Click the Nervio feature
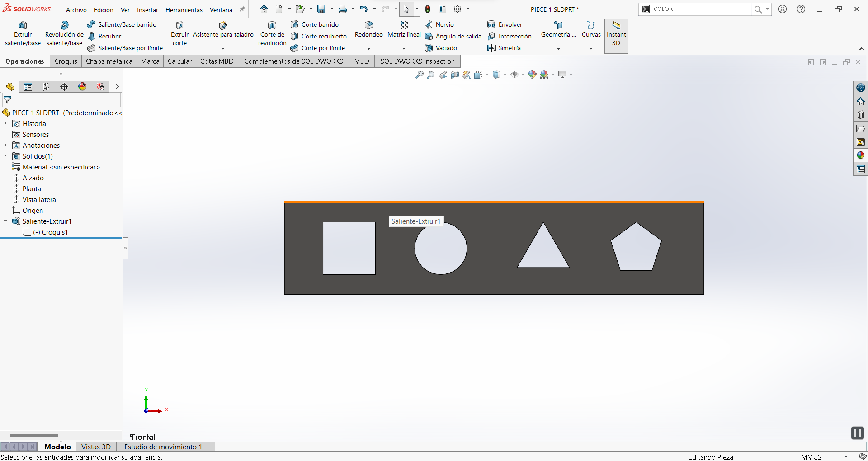The width and height of the screenshot is (868, 461). pyautogui.click(x=439, y=24)
